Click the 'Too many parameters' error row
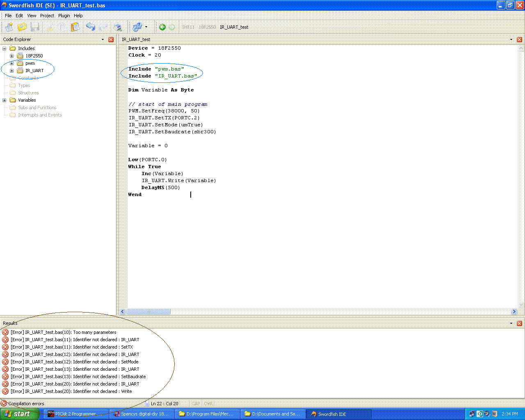 point(64,332)
